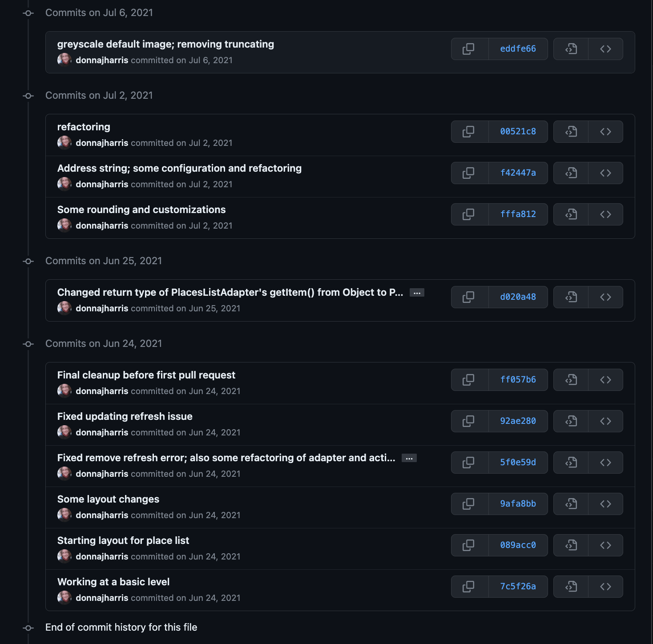The image size is (653, 644).
Task: Expand the truncated PlacesListAdapter commit message
Action: (417, 292)
